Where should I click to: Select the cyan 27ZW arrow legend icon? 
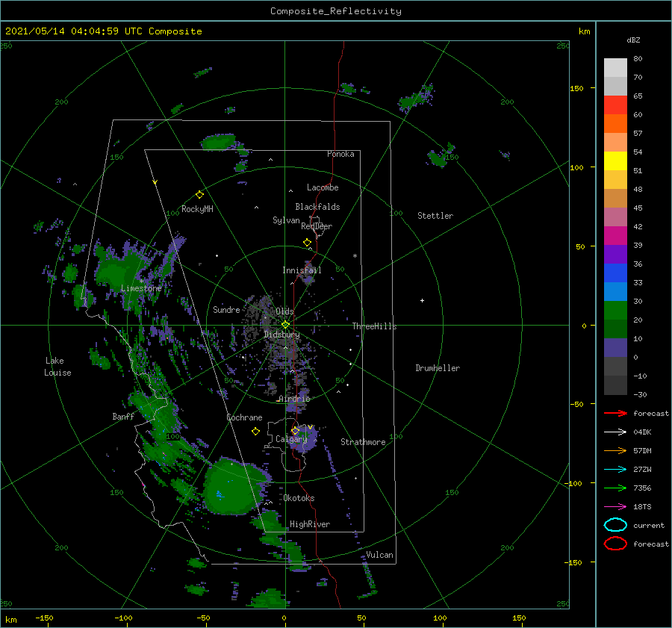tap(615, 470)
